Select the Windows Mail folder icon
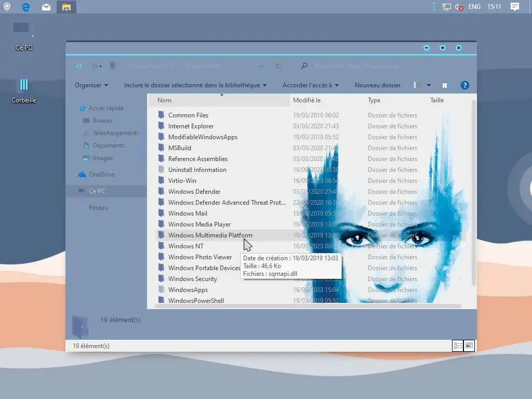This screenshot has height=399, width=532. pos(162,213)
